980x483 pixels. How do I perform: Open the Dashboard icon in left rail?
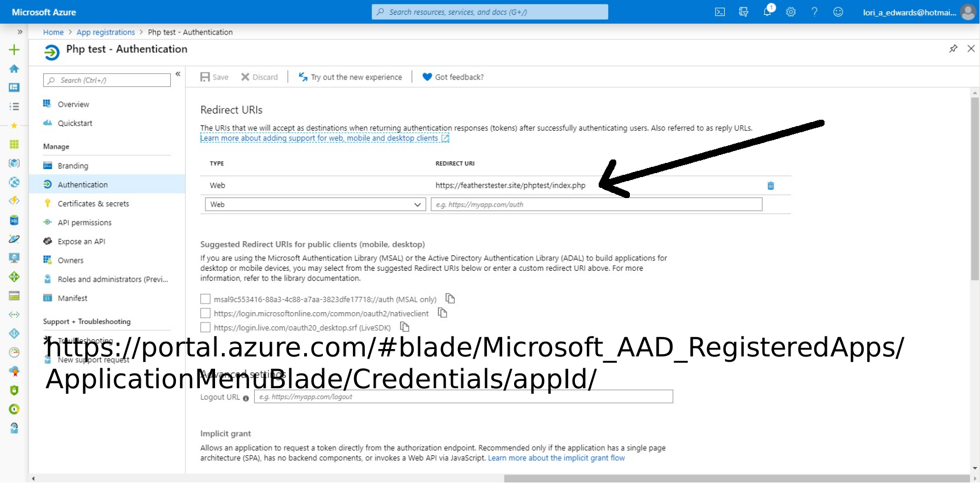(14, 87)
